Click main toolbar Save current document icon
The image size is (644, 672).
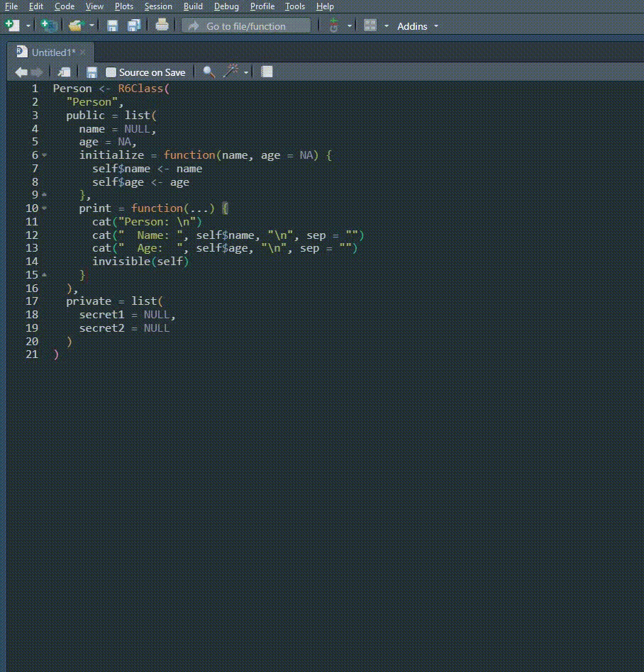pos(112,26)
